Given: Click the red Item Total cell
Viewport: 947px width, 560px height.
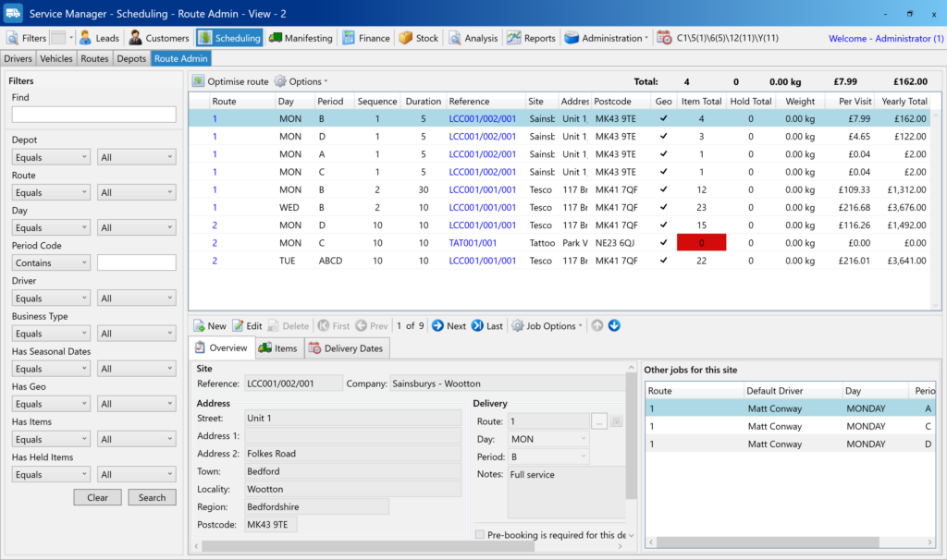Looking at the screenshot, I should (x=701, y=243).
